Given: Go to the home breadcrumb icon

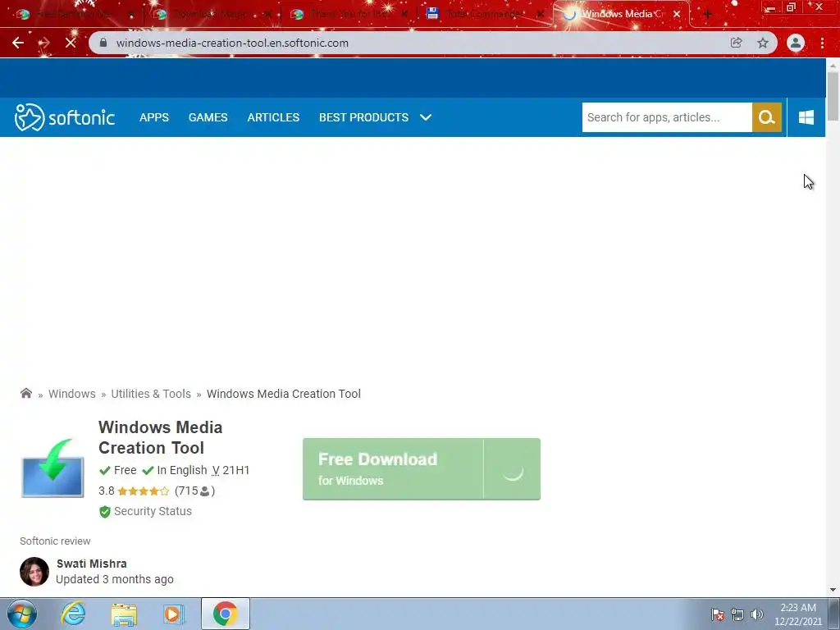Looking at the screenshot, I should coord(25,393).
